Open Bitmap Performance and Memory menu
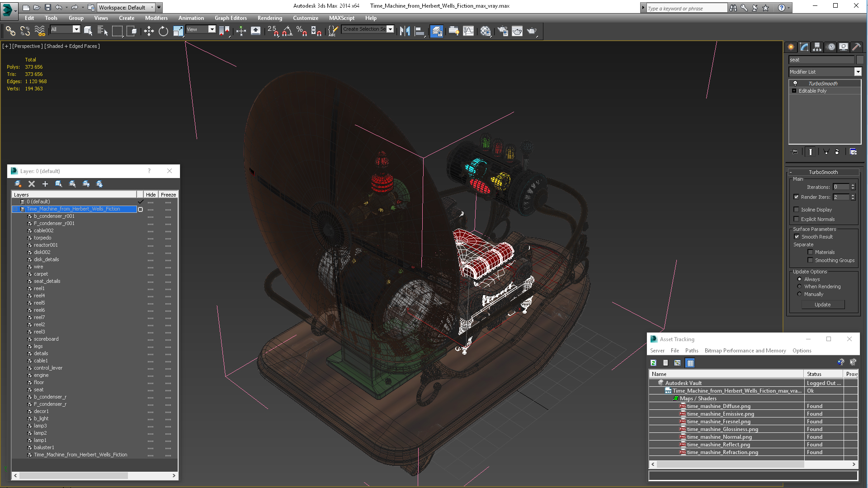Screen dimensions: 868x488 click(x=745, y=351)
